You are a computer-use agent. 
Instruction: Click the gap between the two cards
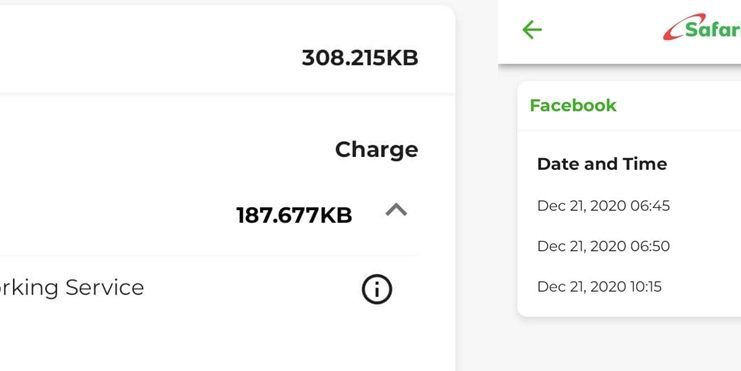click(476, 189)
